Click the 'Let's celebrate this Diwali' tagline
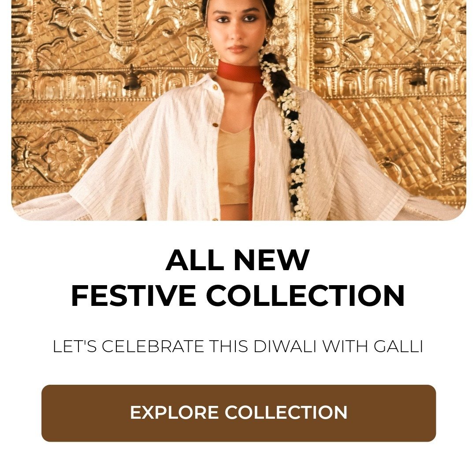 238,346
